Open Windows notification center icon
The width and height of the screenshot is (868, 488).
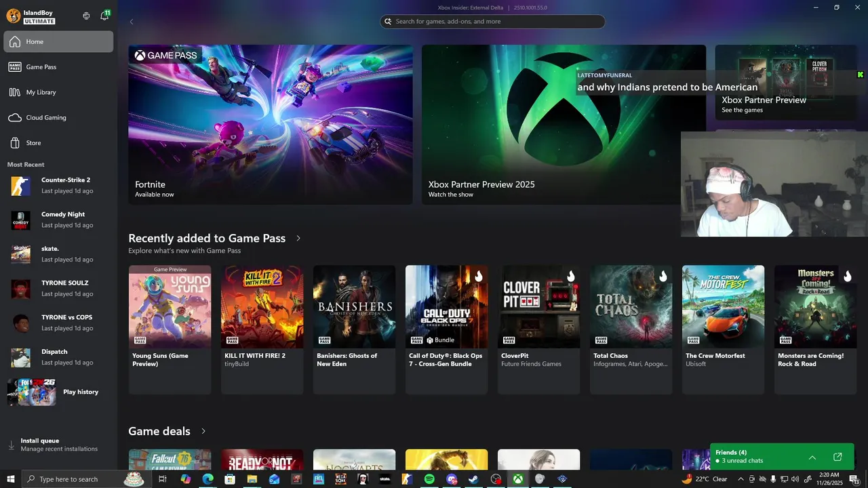(x=854, y=479)
